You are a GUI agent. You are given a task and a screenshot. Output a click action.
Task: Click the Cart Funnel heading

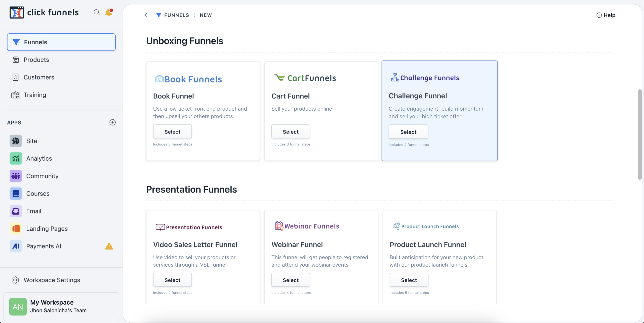(x=290, y=96)
